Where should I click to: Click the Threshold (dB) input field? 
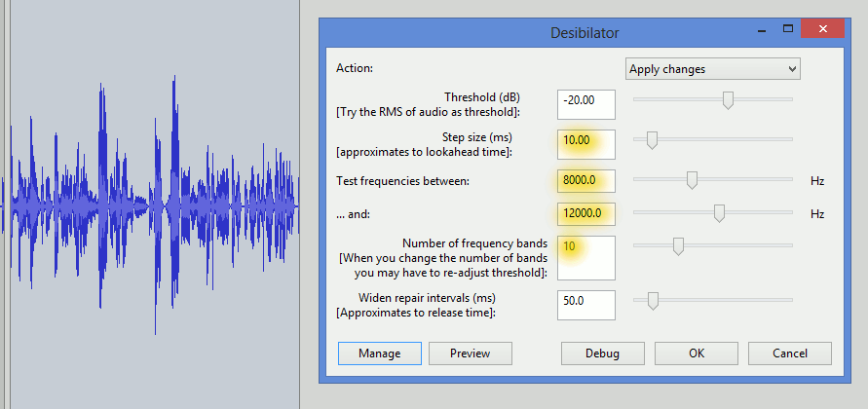coord(586,104)
